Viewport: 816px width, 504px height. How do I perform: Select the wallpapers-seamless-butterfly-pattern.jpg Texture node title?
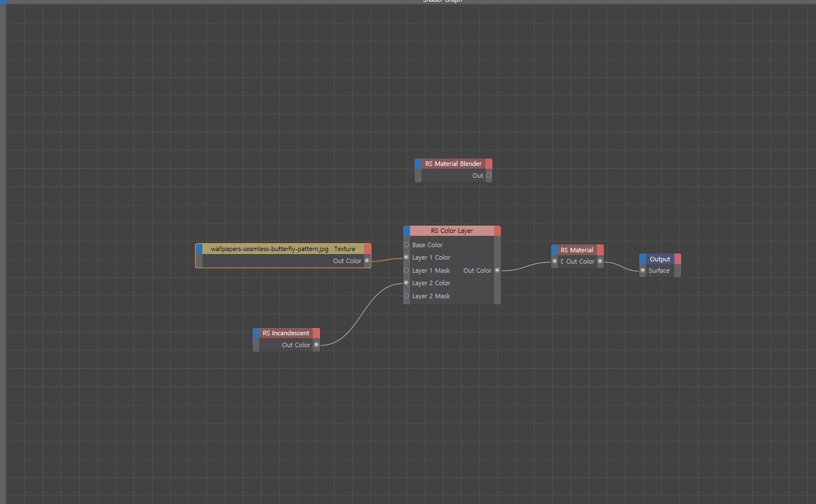pyautogui.click(x=283, y=249)
